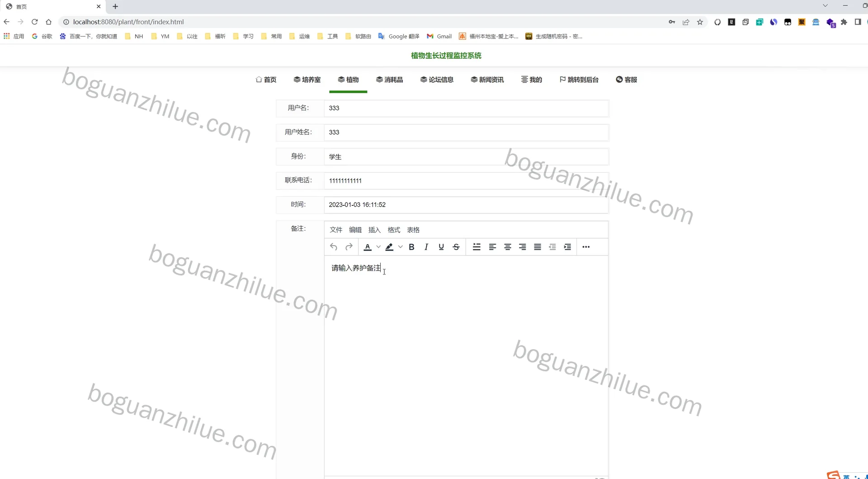868x479 pixels.
Task: Click 跳转到后台 link
Action: [x=579, y=80]
